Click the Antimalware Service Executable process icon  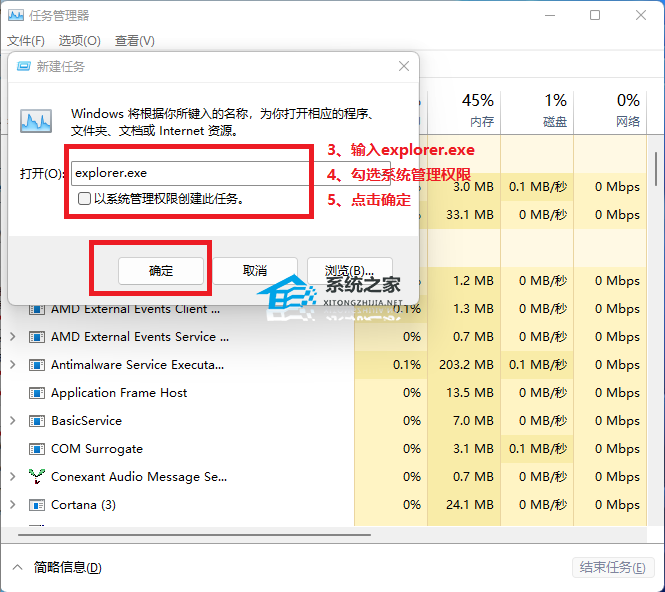coord(37,365)
